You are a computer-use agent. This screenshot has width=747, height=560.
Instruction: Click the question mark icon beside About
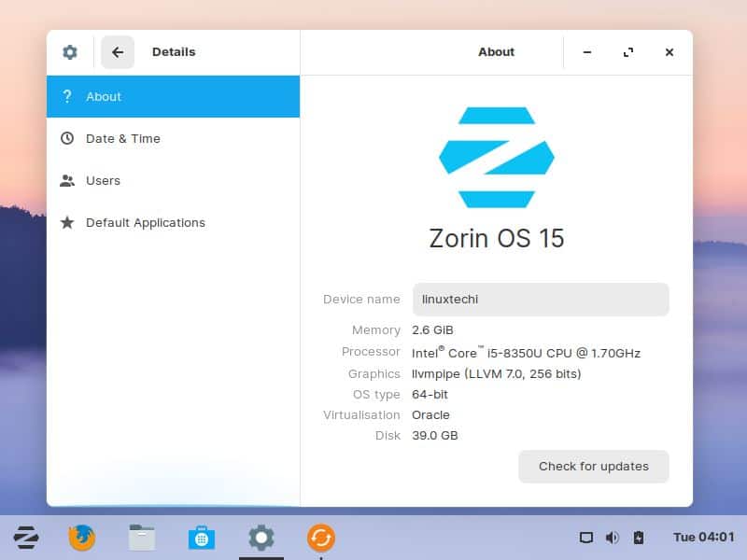coord(67,96)
